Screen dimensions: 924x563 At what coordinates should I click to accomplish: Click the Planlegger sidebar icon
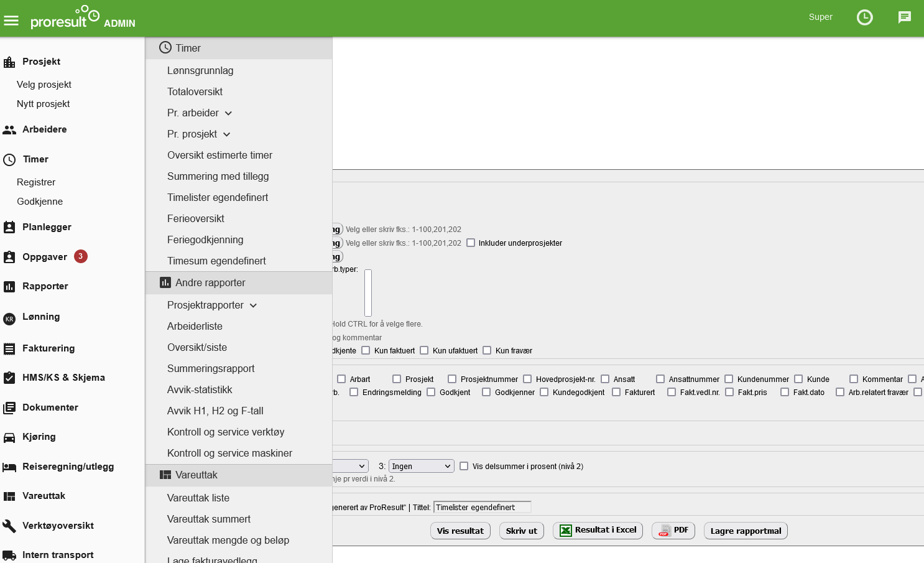pyautogui.click(x=9, y=227)
